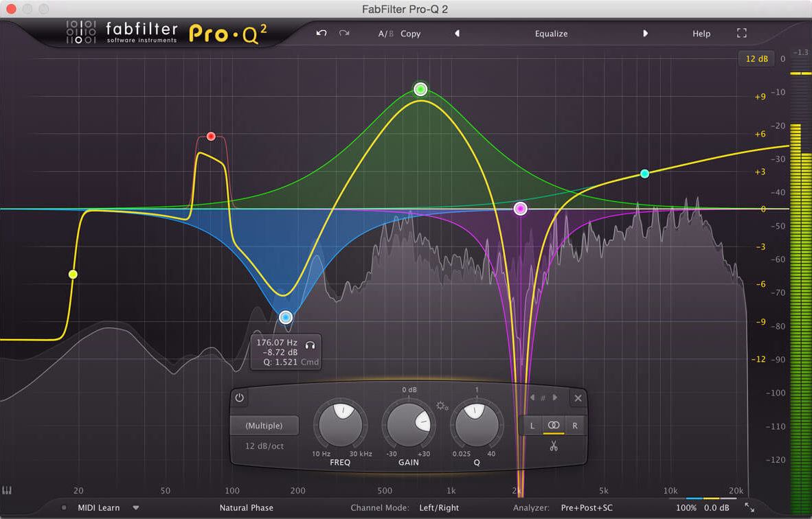Select the blue 176 Hz EQ band node
Screen dimensions: 812x519
[285, 317]
